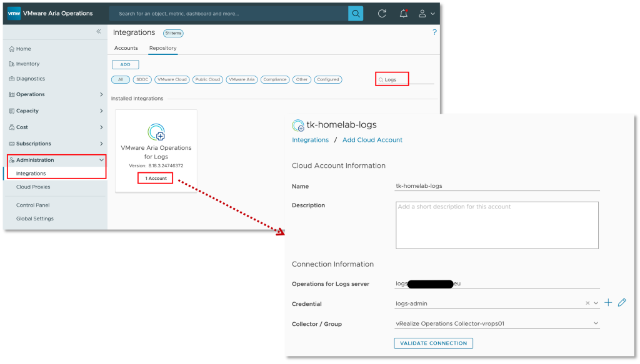Open the Collector / Group dropdown
Image resolution: width=640 pixels, height=364 pixels.
[x=497, y=323]
